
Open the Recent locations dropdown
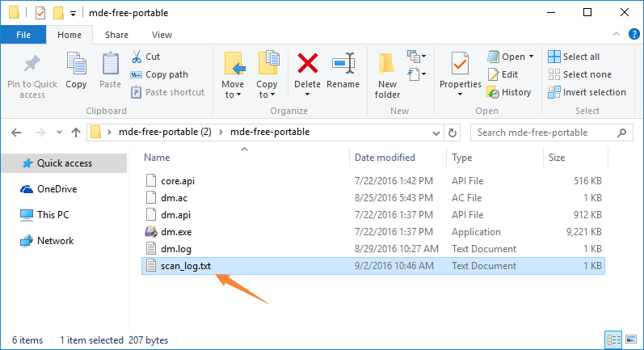pos(59,133)
